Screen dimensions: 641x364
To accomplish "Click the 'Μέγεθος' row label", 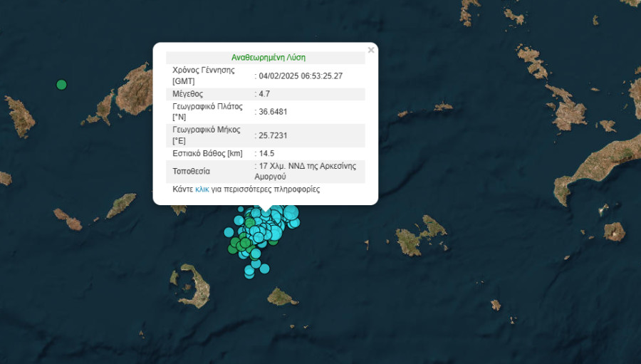I will [188, 94].
